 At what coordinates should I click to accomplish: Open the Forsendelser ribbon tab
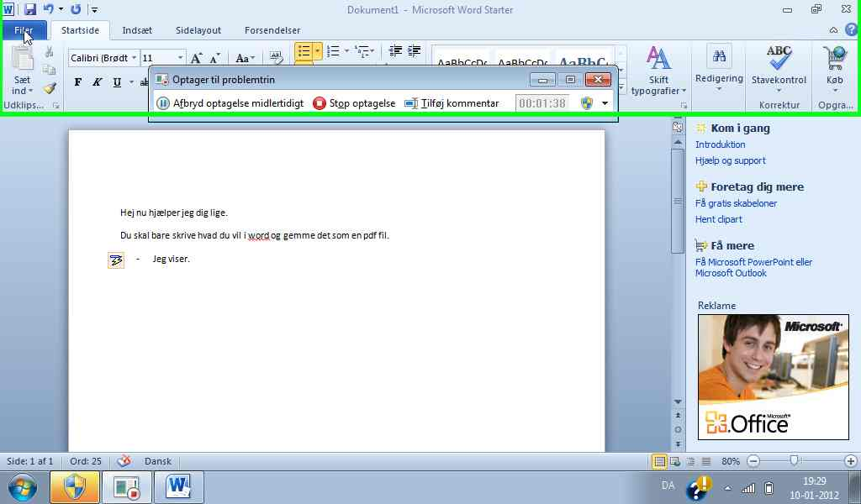click(272, 30)
